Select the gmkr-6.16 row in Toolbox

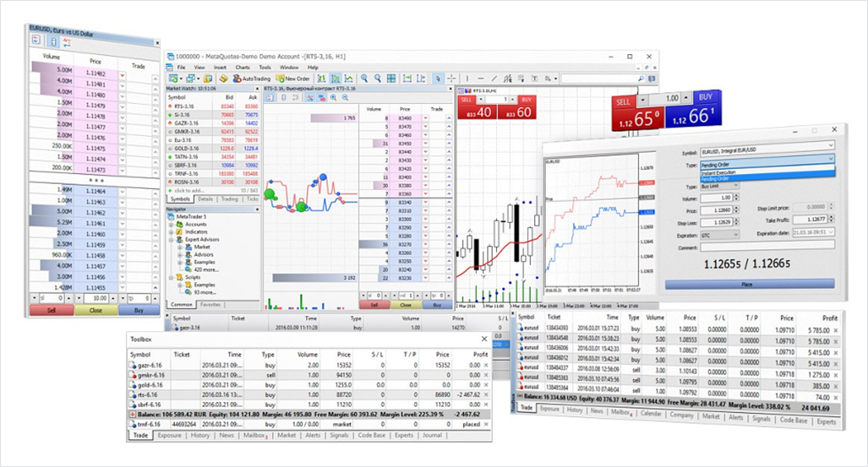click(308, 375)
